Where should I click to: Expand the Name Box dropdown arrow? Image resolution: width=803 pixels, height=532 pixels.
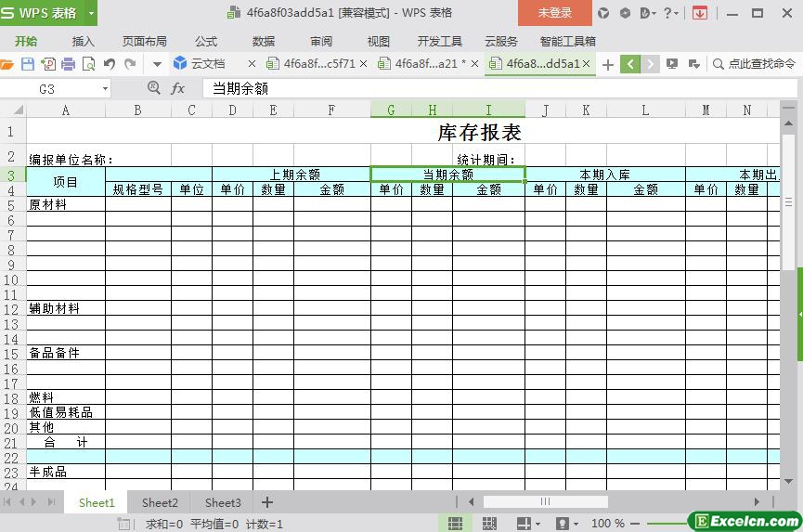click(x=105, y=88)
